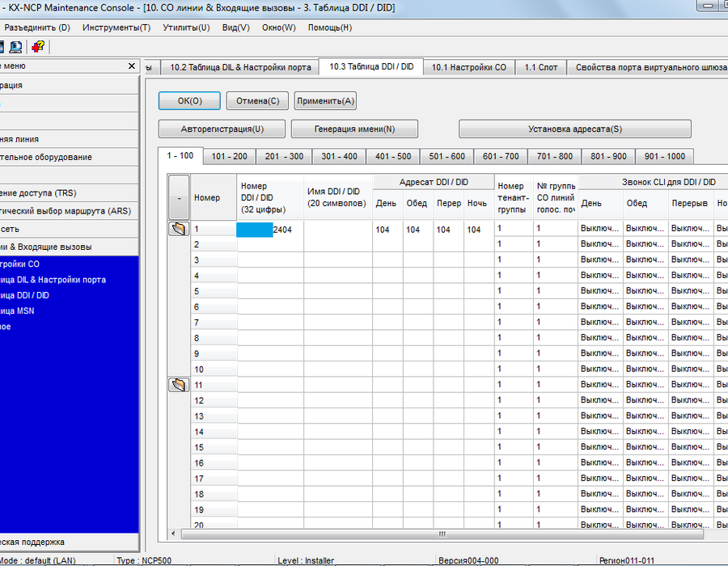Show entries 601 - 700 tab
728x566 pixels.
[x=501, y=156]
